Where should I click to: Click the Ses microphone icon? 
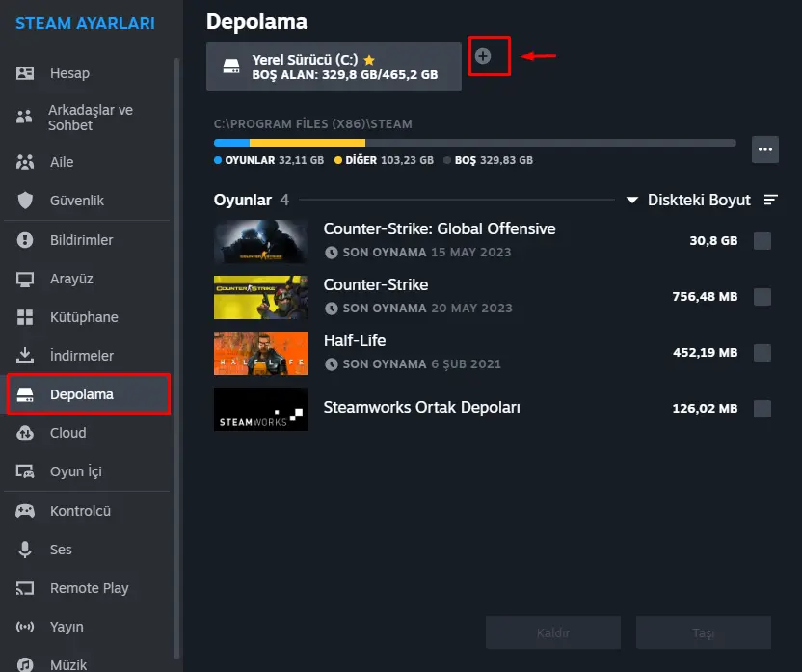25,550
